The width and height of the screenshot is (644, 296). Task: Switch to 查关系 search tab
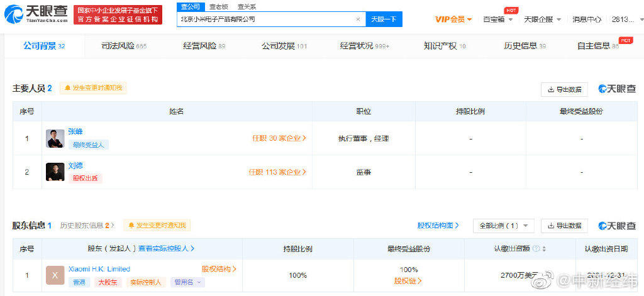(x=247, y=6)
